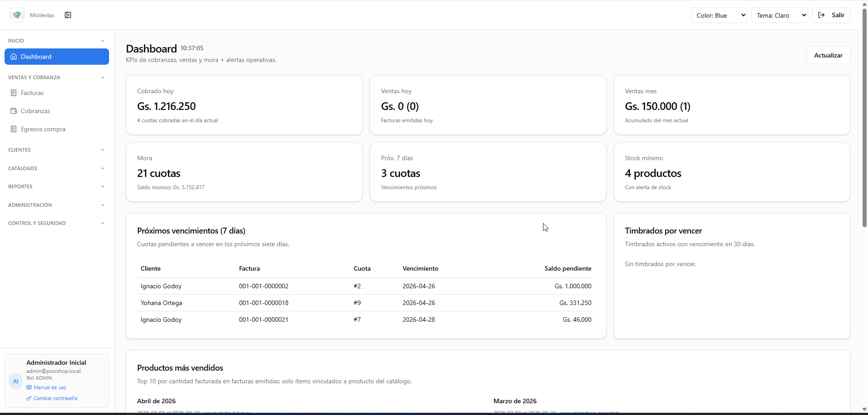Viewport: 868px width, 415px height.
Task: Collapse the INICIO section chevron
Action: pos(103,41)
